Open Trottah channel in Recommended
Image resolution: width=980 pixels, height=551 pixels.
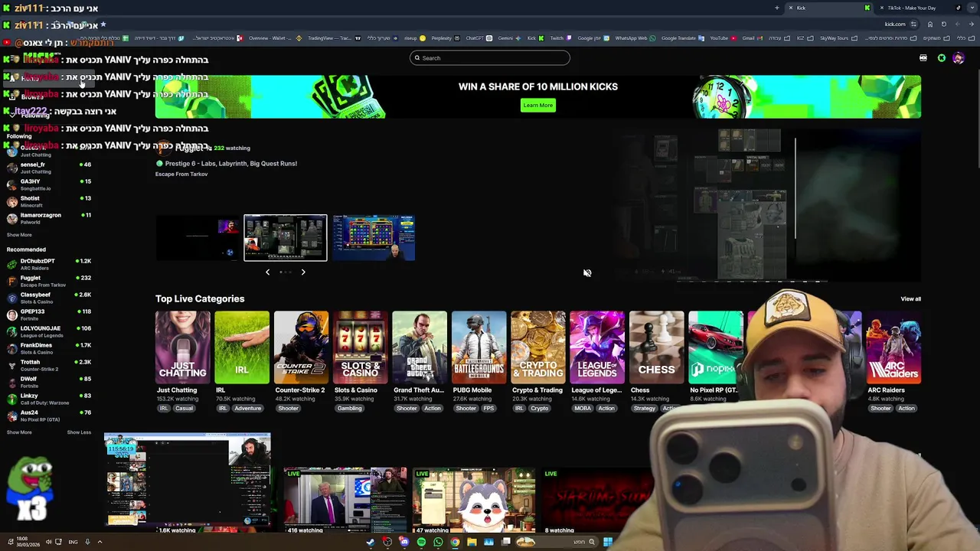click(x=49, y=365)
